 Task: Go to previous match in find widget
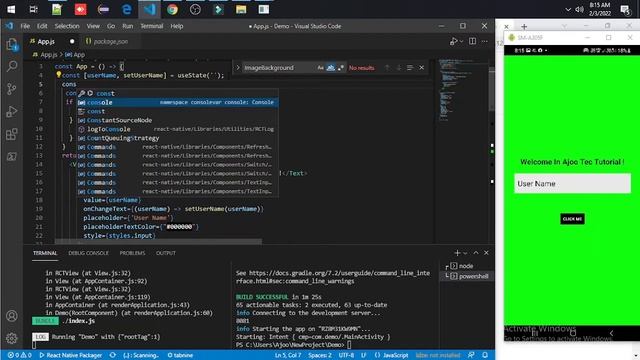pyautogui.click(x=387, y=68)
